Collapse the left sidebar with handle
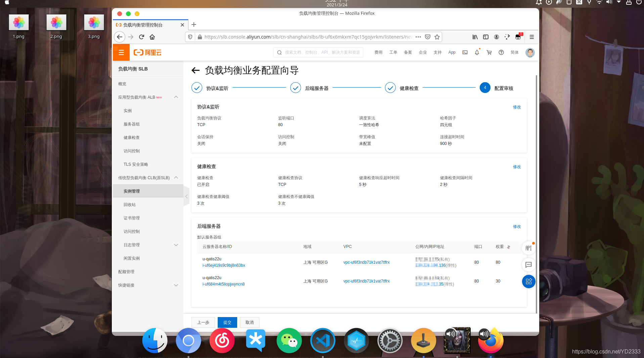This screenshot has width=644, height=358. point(186,197)
